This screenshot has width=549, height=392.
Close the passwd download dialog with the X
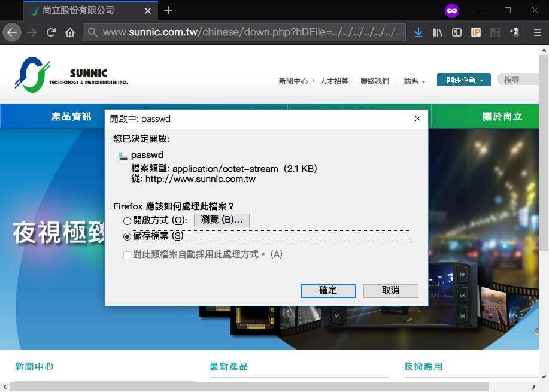tap(418, 118)
